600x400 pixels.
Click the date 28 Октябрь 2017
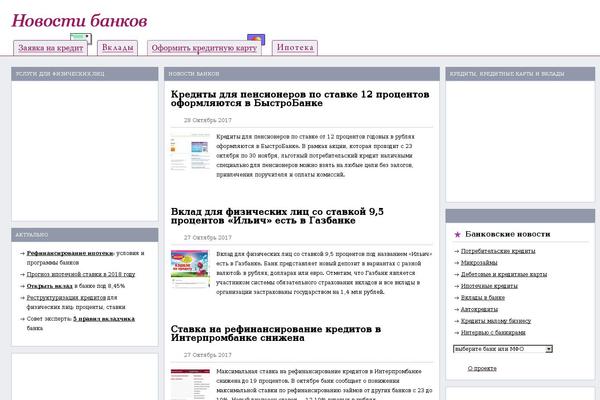208,120
